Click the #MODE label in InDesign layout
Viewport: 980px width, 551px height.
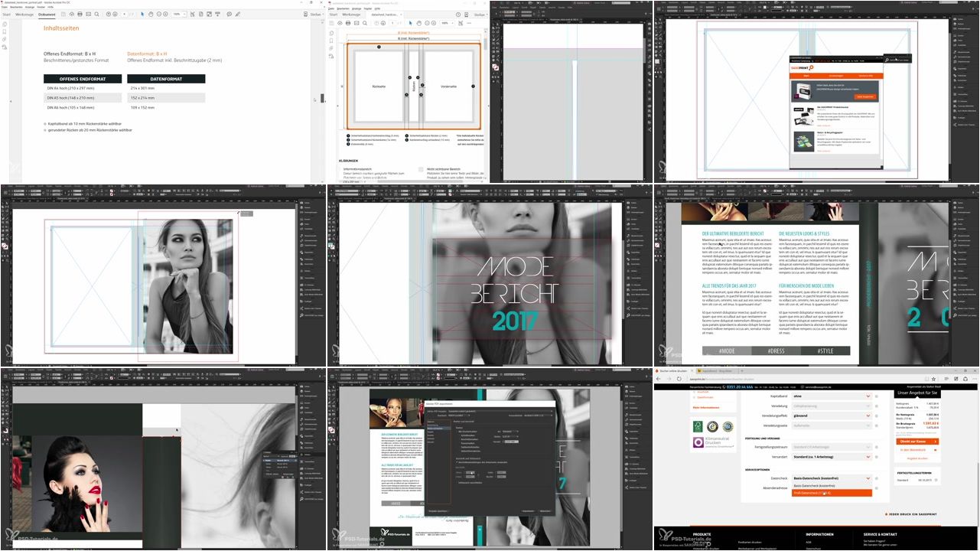(726, 350)
